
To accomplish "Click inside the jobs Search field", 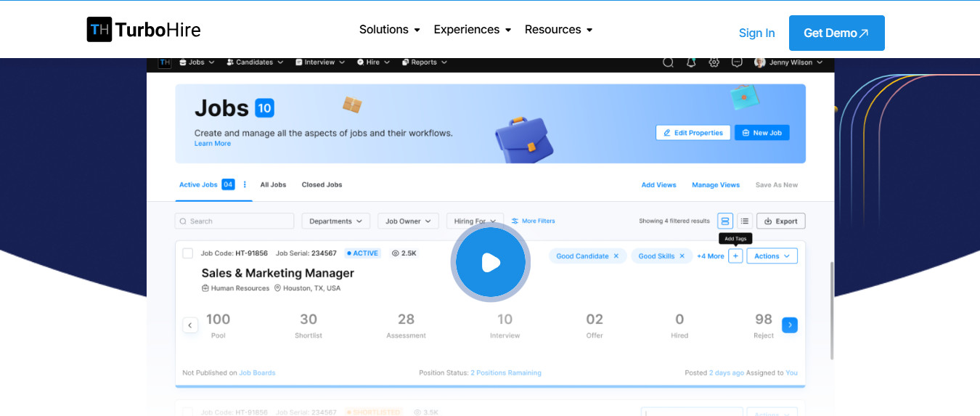I will pyautogui.click(x=234, y=221).
